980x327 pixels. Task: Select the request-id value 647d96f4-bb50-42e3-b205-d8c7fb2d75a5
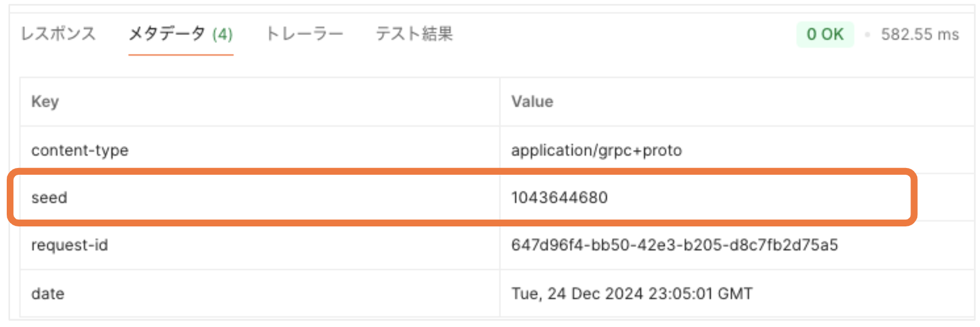pyautogui.click(x=675, y=245)
